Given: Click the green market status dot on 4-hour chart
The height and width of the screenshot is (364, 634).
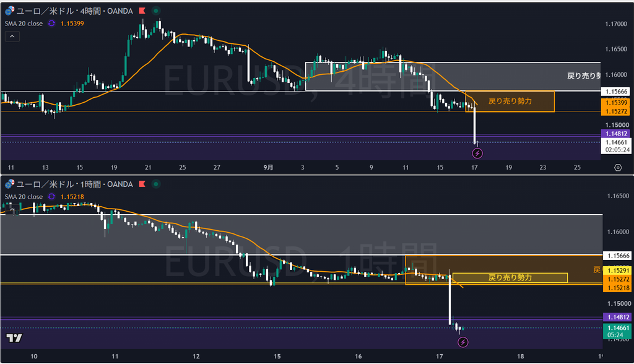Looking at the screenshot, I should click(155, 11).
